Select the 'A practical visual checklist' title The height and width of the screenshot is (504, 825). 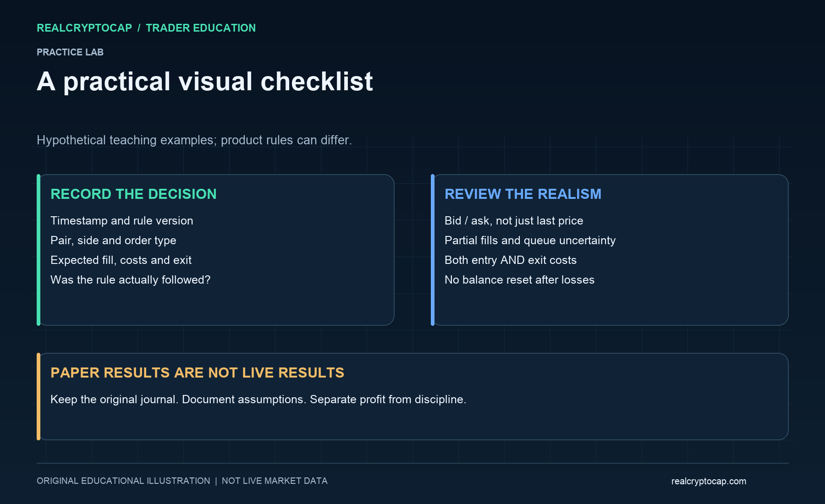205,82
